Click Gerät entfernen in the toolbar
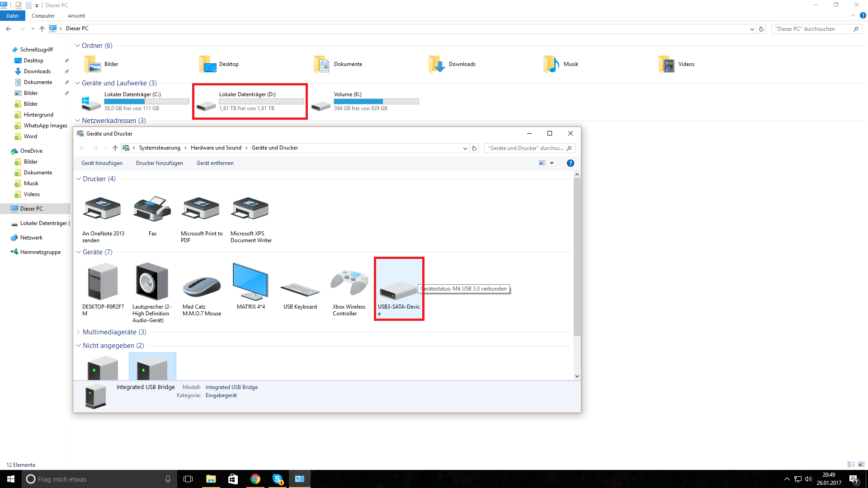This screenshot has width=868, height=488. 215,163
